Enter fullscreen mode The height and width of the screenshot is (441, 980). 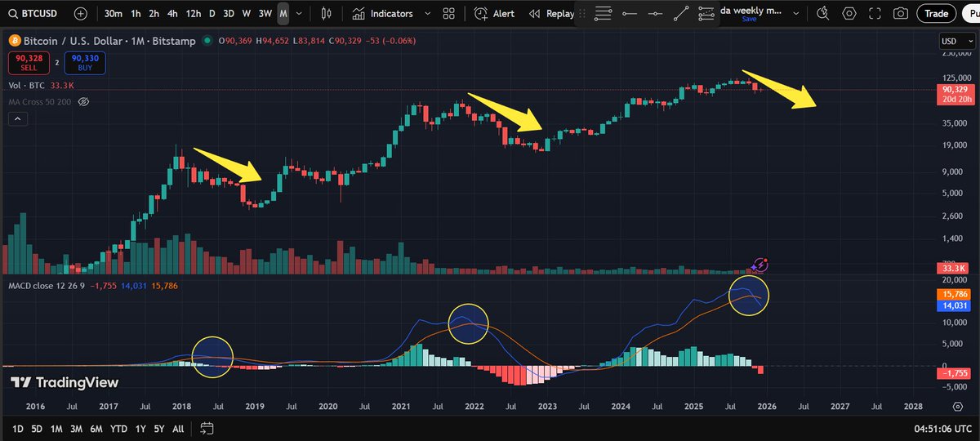[875, 14]
